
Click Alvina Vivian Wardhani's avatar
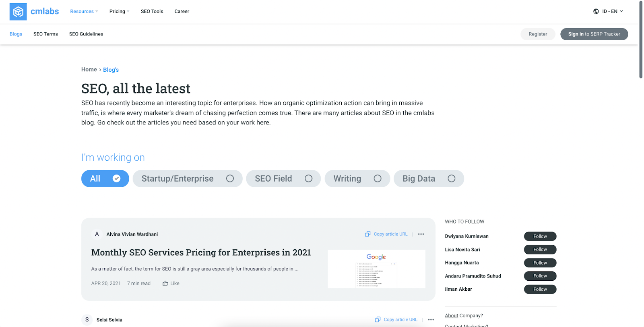97,234
